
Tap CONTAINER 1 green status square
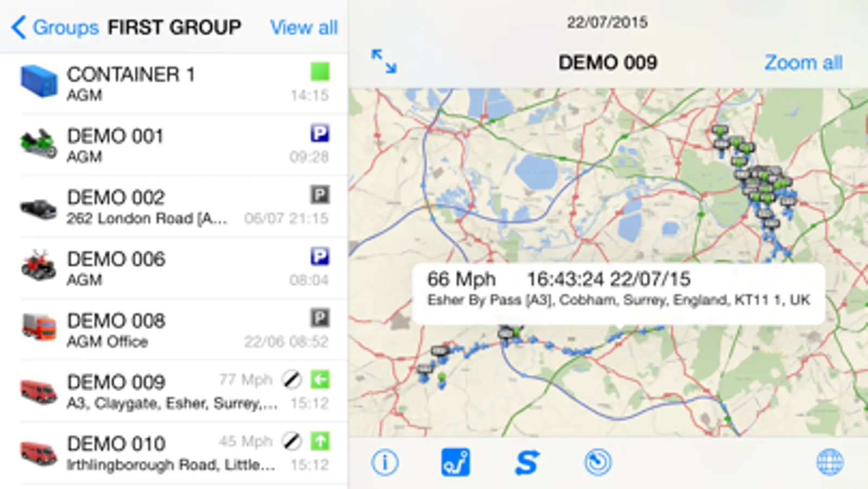point(320,72)
